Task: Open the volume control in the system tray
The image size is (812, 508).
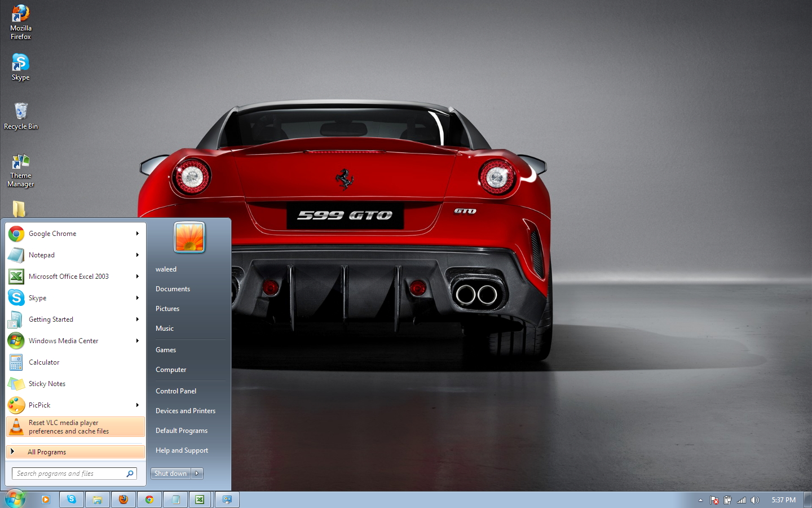Action: coord(756,500)
